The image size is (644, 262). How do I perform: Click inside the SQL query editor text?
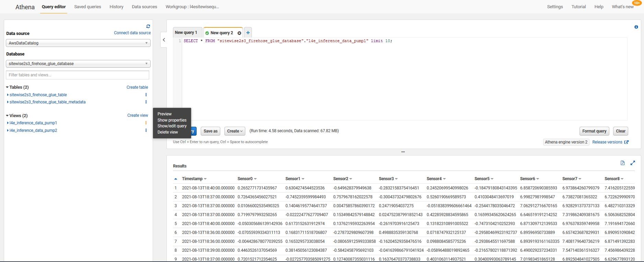coord(288,41)
